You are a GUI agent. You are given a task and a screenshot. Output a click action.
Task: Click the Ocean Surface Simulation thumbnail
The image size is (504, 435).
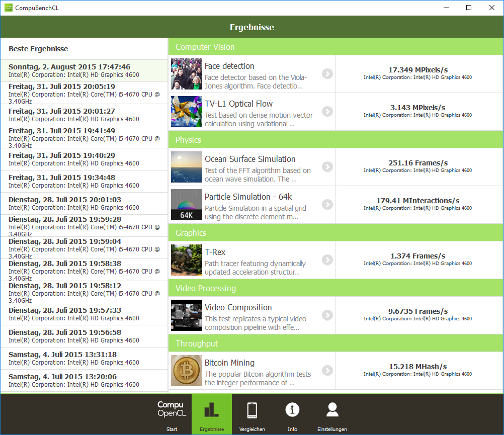[187, 167]
